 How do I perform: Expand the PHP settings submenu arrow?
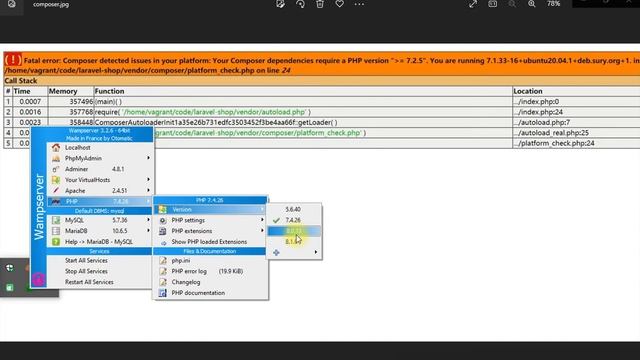point(262,220)
